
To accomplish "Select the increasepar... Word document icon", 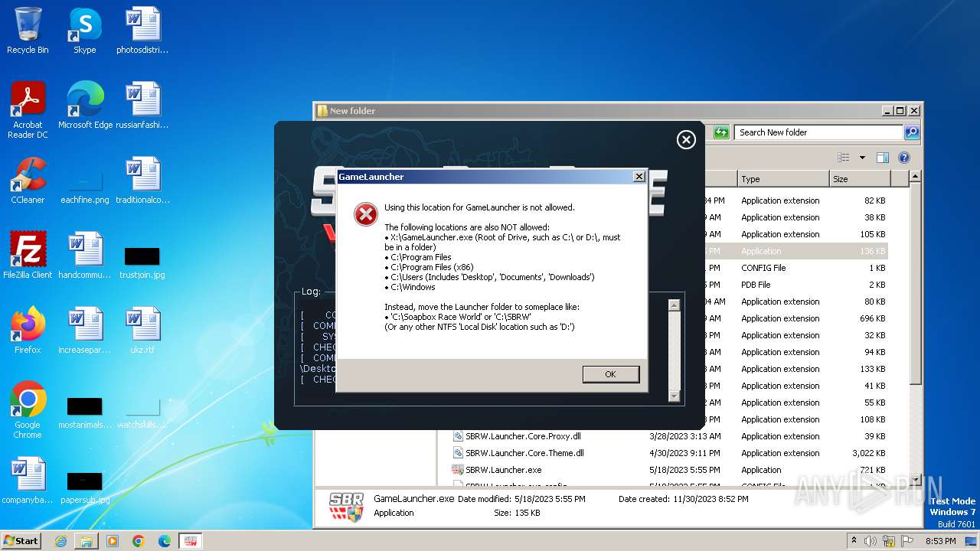I will pyautogui.click(x=85, y=331).
